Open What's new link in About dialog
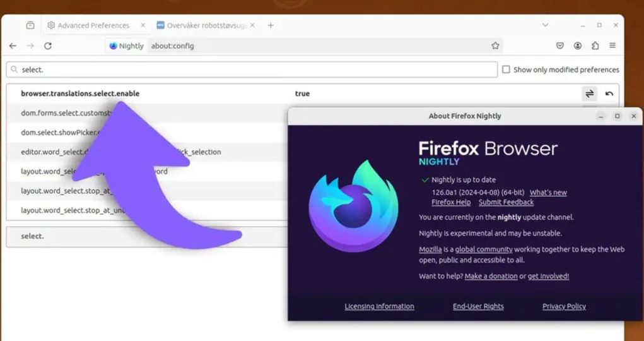Screen dimensions: 644x341 click(548, 193)
